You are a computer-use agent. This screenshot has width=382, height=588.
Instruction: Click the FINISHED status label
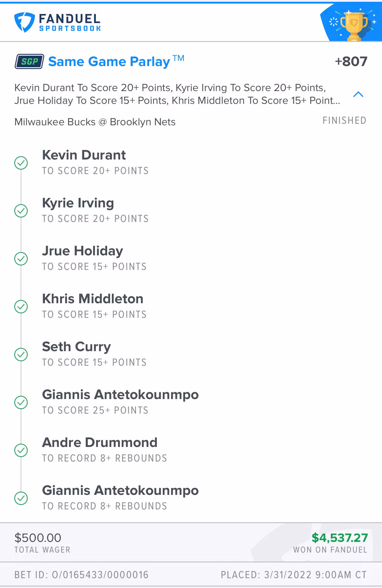pyautogui.click(x=344, y=121)
